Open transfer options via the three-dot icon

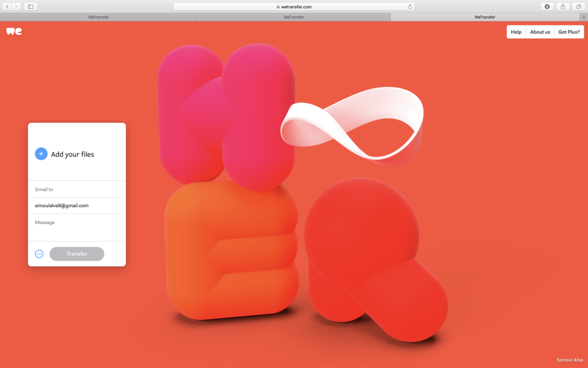(38, 253)
